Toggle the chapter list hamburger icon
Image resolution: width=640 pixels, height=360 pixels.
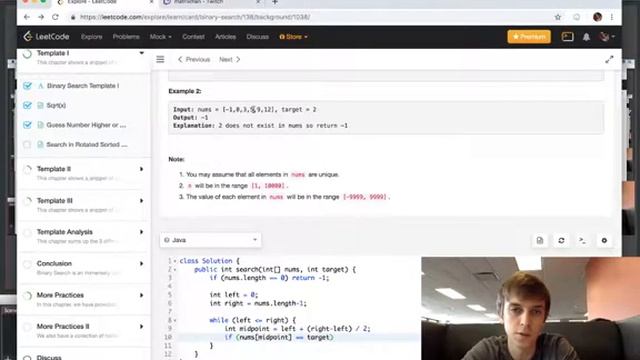click(x=160, y=60)
